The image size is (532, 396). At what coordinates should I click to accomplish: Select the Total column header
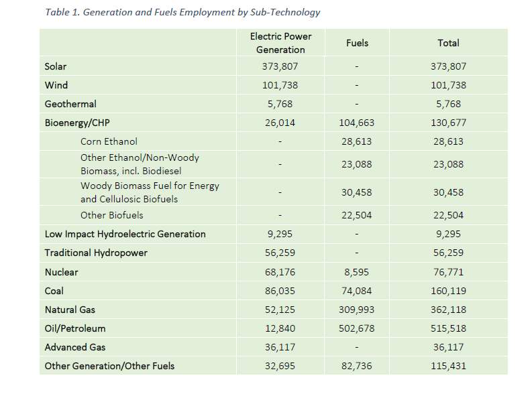(x=448, y=43)
